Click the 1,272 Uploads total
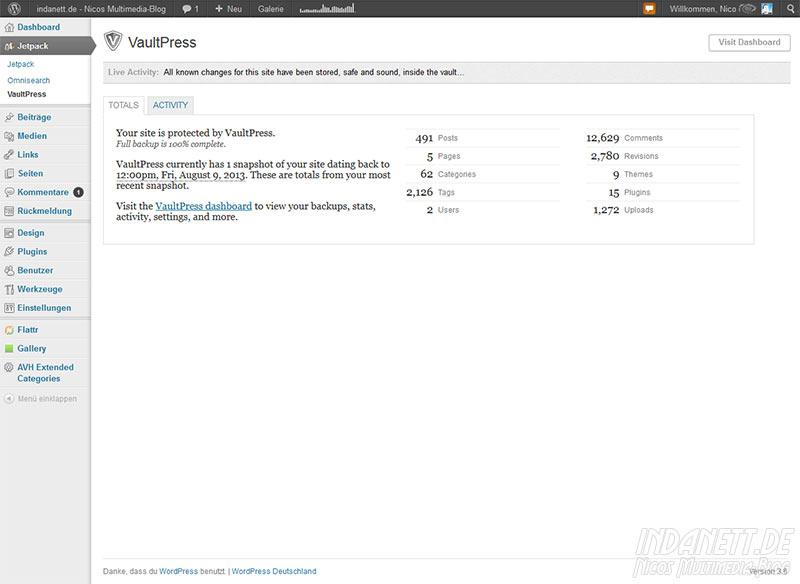800x584 pixels. tap(623, 210)
